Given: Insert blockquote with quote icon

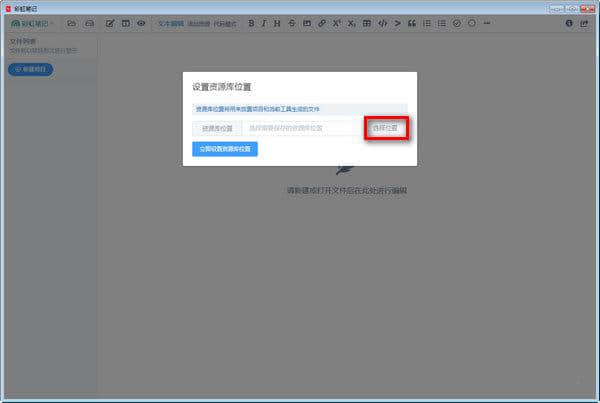Looking at the screenshot, I should [411, 23].
